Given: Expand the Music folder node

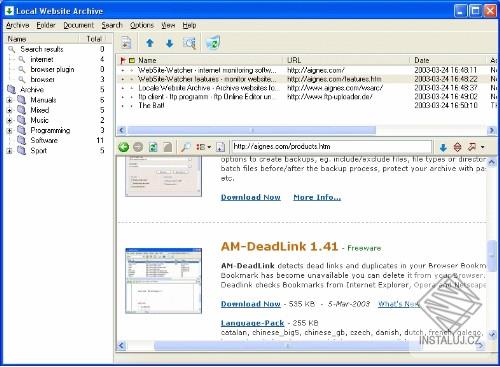Looking at the screenshot, I should [10, 120].
